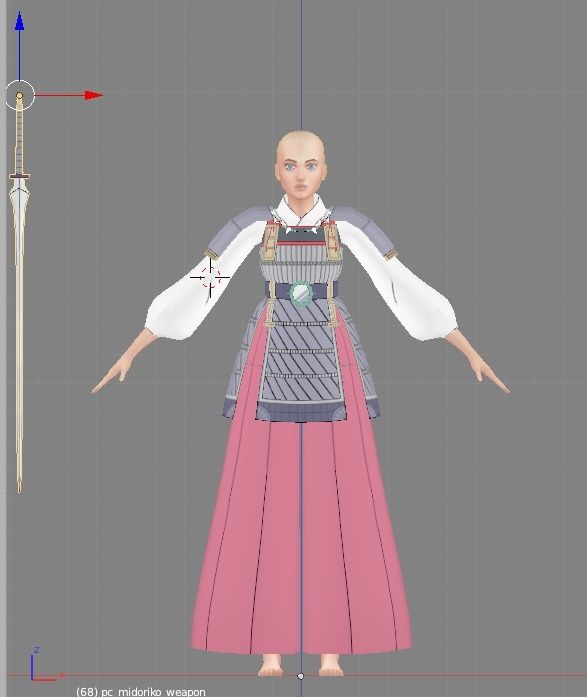Screen dimensions: 587x697
Task: Select the round mirror ornament on belt
Action: [x=301, y=293]
